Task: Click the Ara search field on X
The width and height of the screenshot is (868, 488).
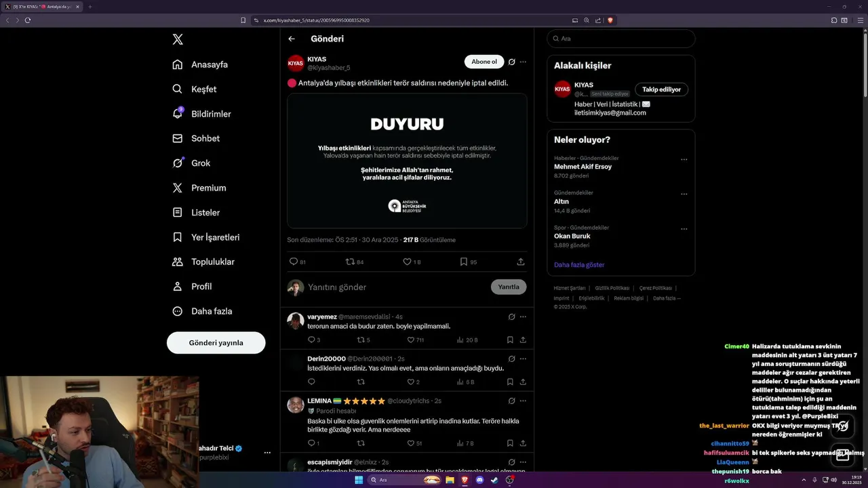Action: click(621, 39)
